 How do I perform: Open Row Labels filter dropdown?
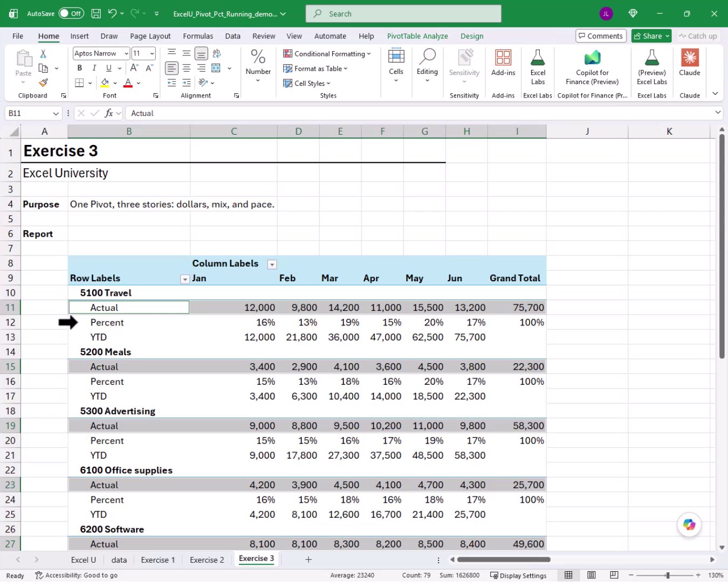coord(185,279)
